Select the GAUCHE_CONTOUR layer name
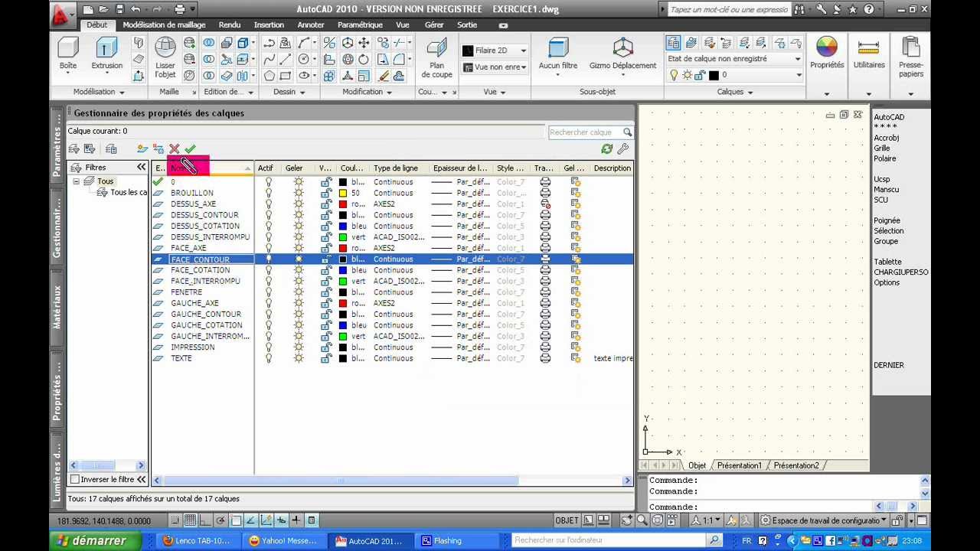 click(x=206, y=315)
